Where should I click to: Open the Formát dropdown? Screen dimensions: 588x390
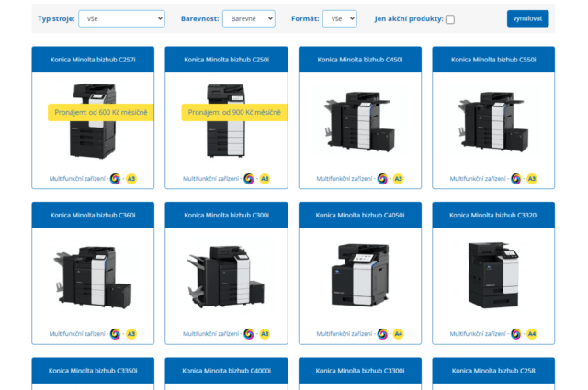(x=340, y=18)
